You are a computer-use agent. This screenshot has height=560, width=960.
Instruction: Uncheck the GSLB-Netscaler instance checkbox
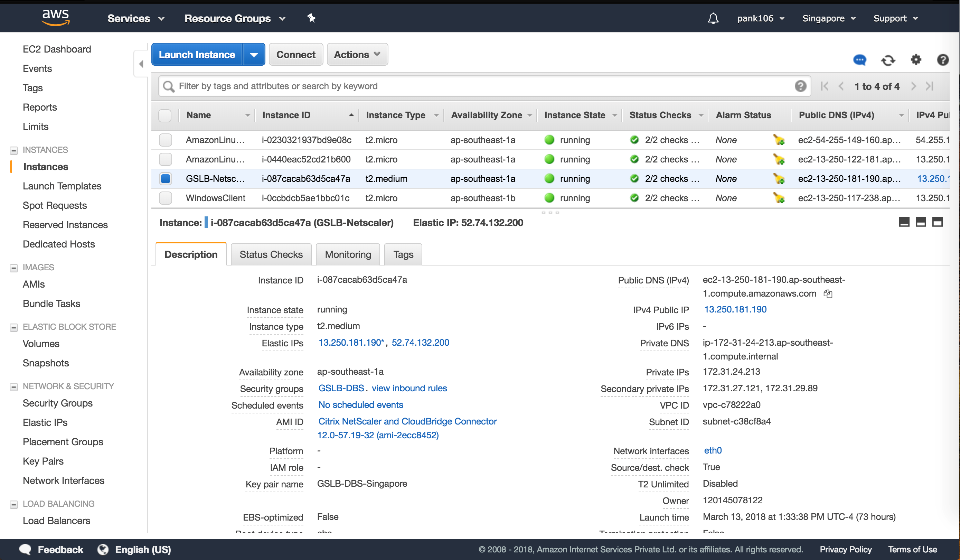click(x=165, y=179)
